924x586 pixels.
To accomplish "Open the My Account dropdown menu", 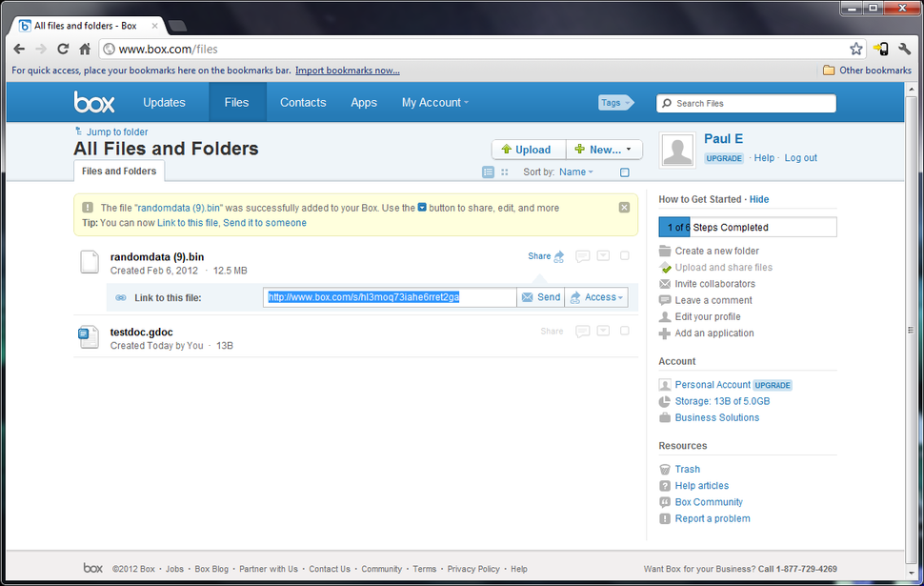I will [x=434, y=102].
